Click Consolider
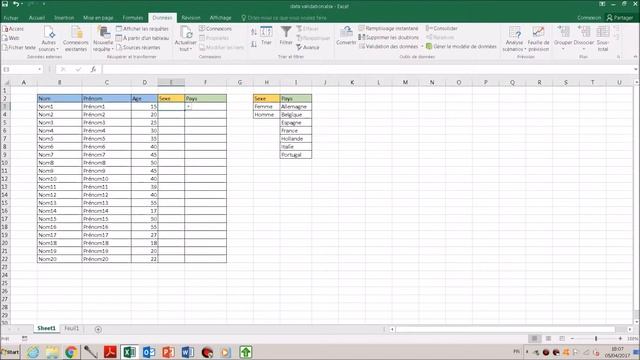Screen dimensions: 640x360 pyautogui.click(x=442, y=28)
